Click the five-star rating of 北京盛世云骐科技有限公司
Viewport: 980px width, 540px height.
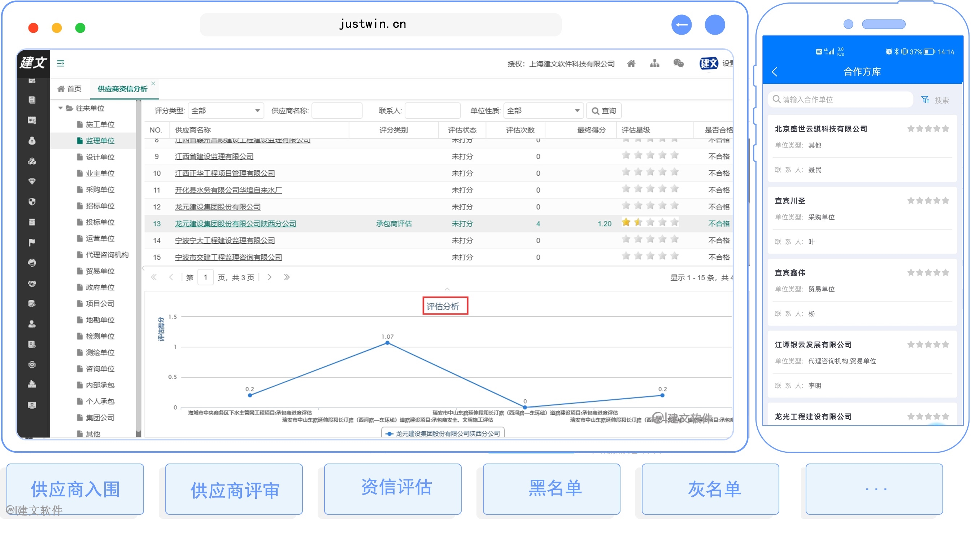click(928, 129)
